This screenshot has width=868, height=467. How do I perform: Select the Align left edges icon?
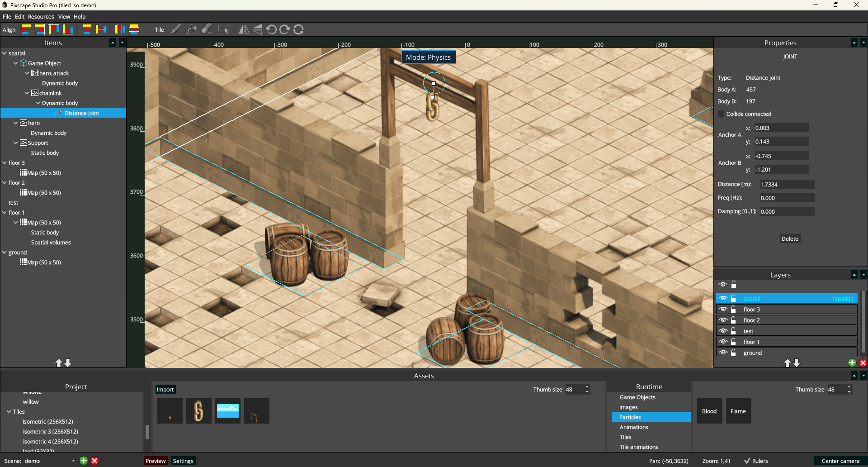tap(26, 29)
